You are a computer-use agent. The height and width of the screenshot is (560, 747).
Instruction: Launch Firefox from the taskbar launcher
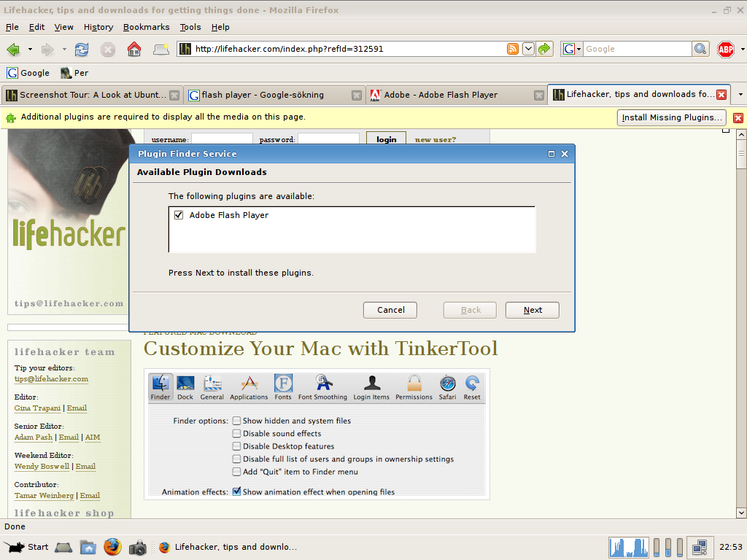click(112, 547)
